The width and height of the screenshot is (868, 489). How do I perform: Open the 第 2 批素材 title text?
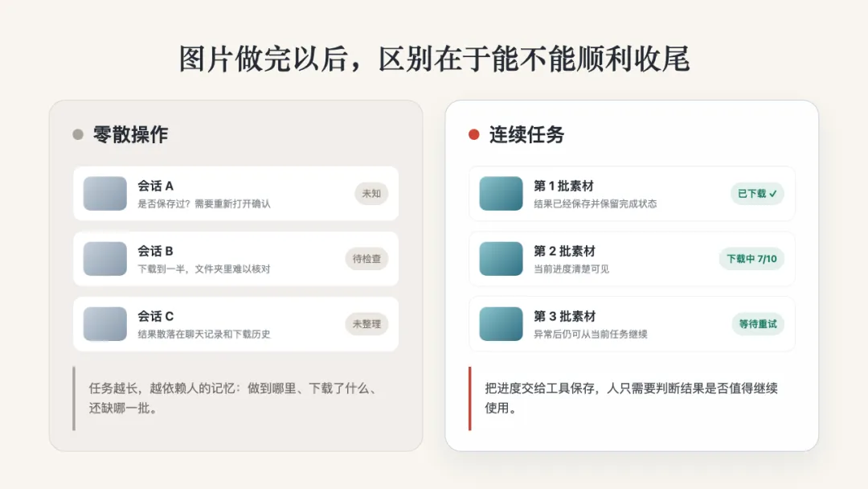click(565, 251)
